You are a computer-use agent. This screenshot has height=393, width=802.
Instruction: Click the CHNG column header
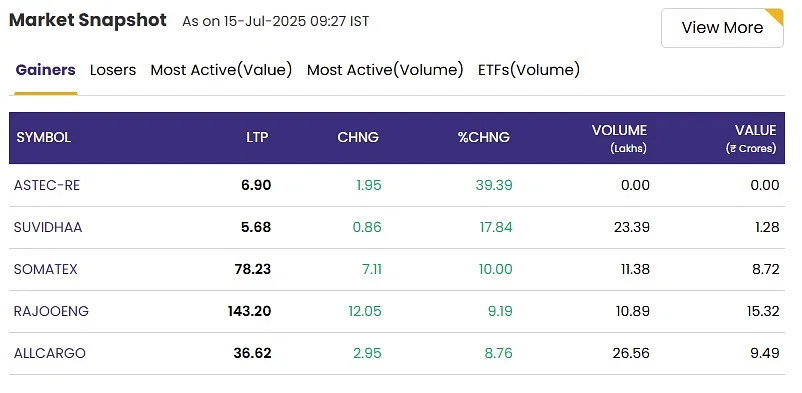tap(358, 138)
